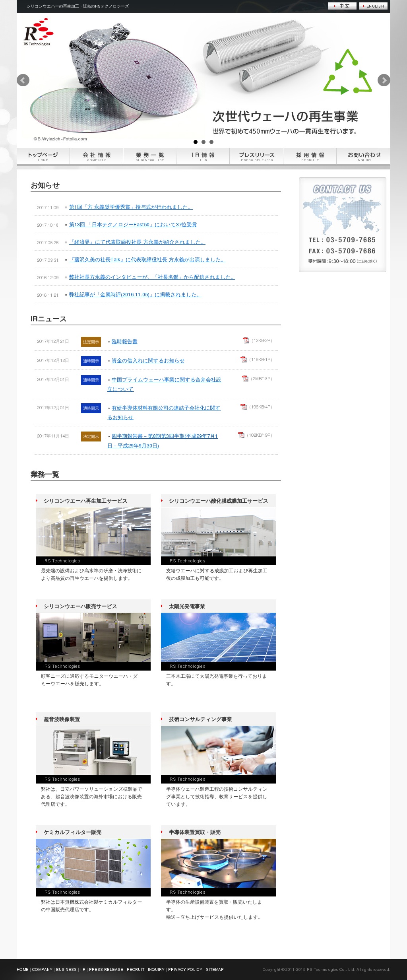Screen dimensions: 407x980
Task: Open PDF icon for 四半期報告書
Action: (x=241, y=435)
